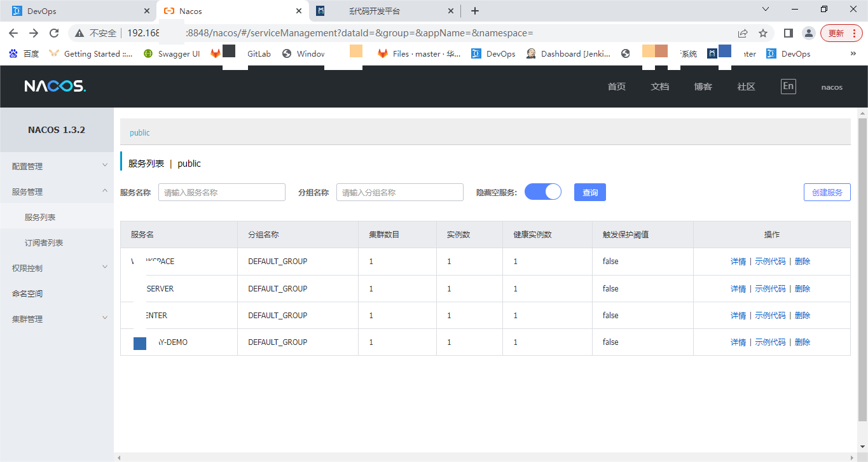This screenshot has height=462, width=868.
Task: Close the Nacos tab
Action: pyautogui.click(x=298, y=11)
